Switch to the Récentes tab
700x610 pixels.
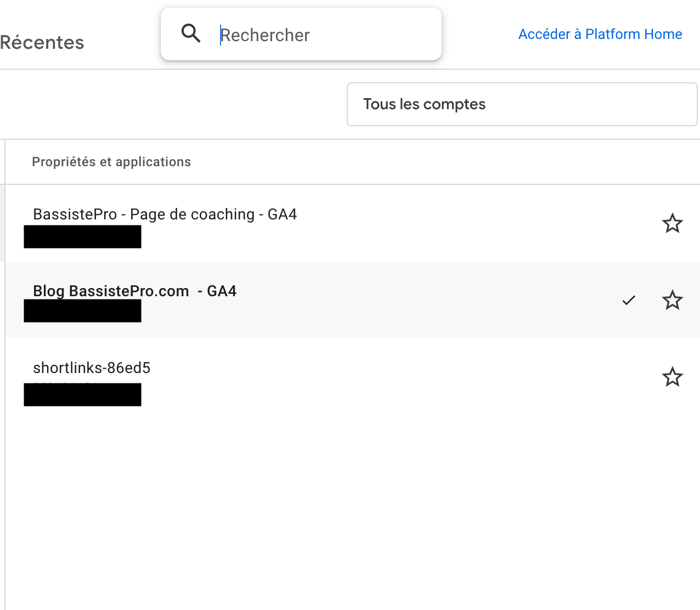click(42, 42)
